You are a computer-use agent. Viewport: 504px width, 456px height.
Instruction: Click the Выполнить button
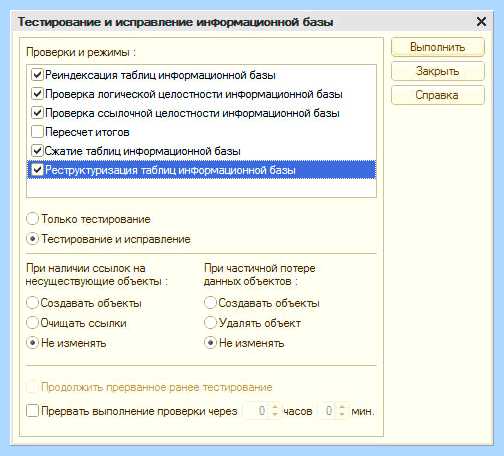point(437,47)
